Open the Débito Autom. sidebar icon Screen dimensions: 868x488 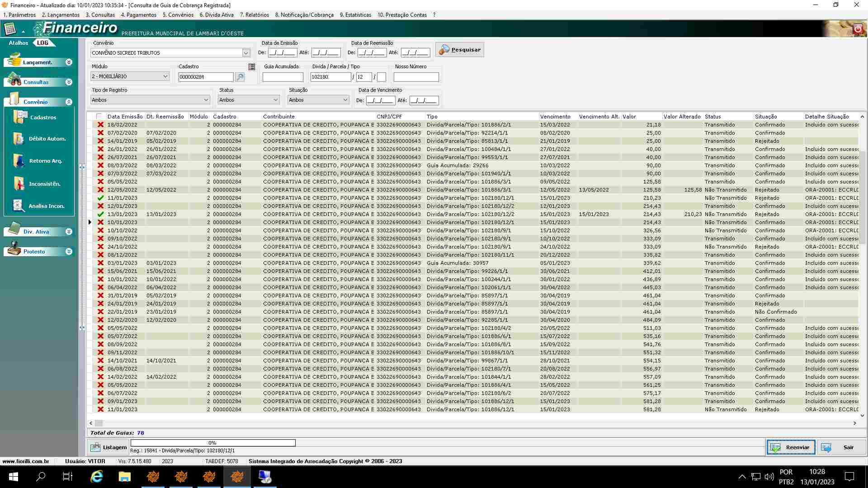point(19,139)
